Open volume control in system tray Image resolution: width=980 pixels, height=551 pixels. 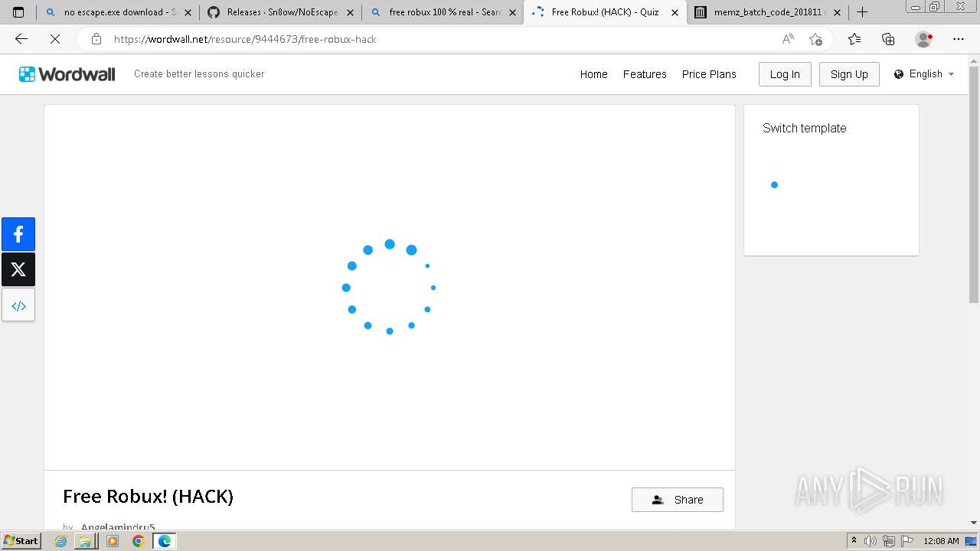tap(871, 541)
